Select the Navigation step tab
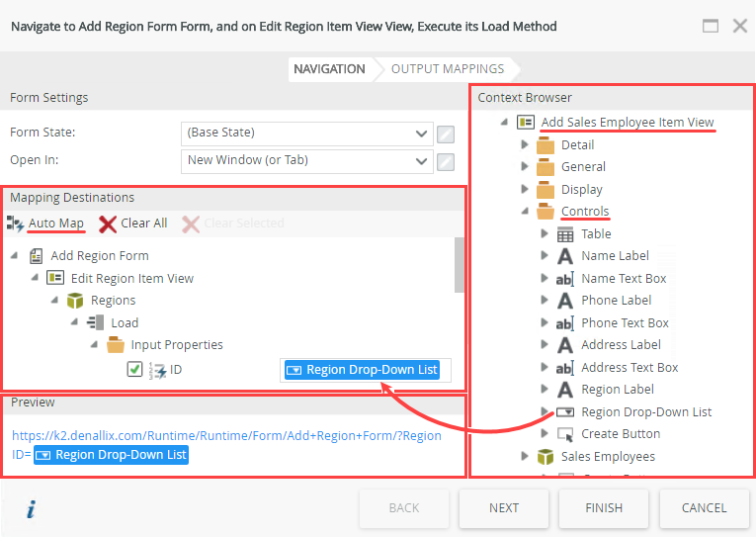756x537 pixels. 328,69
